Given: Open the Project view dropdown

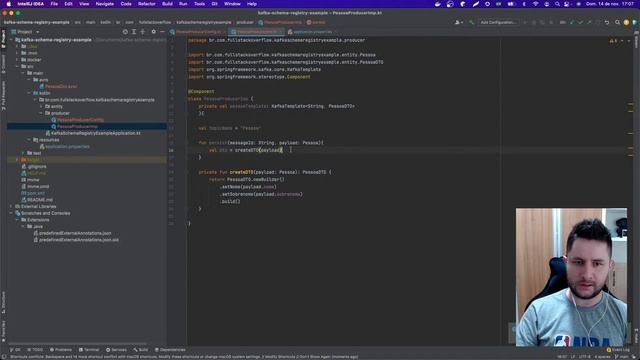Looking at the screenshot, I should coord(25,32).
